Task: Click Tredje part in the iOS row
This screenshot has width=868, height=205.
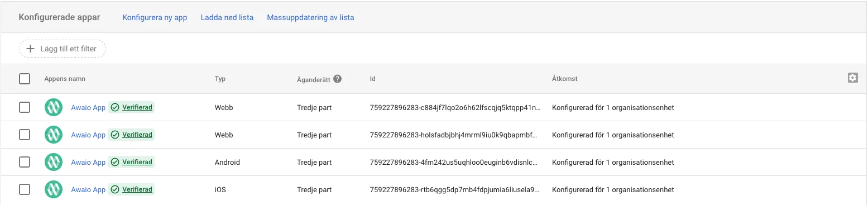Action: pos(314,190)
